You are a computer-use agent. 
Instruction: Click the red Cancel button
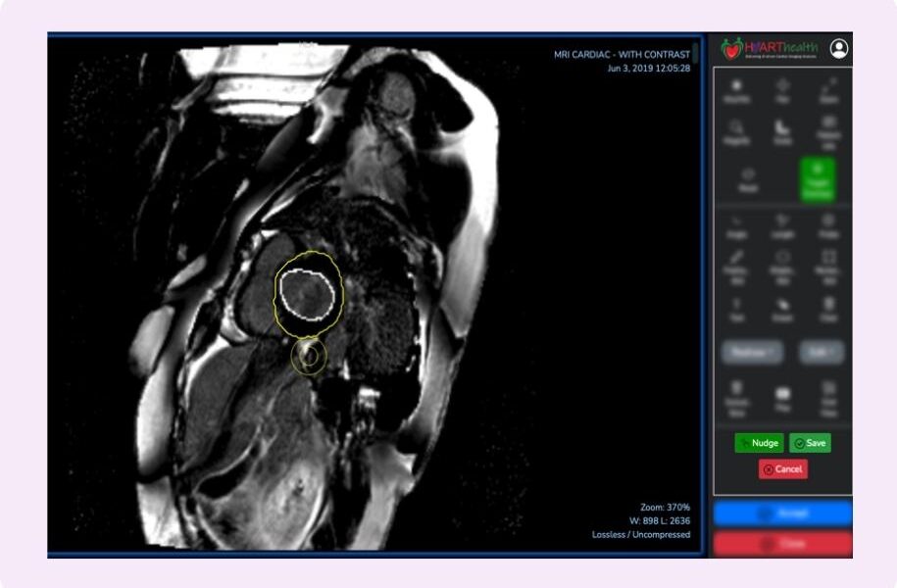(782, 469)
